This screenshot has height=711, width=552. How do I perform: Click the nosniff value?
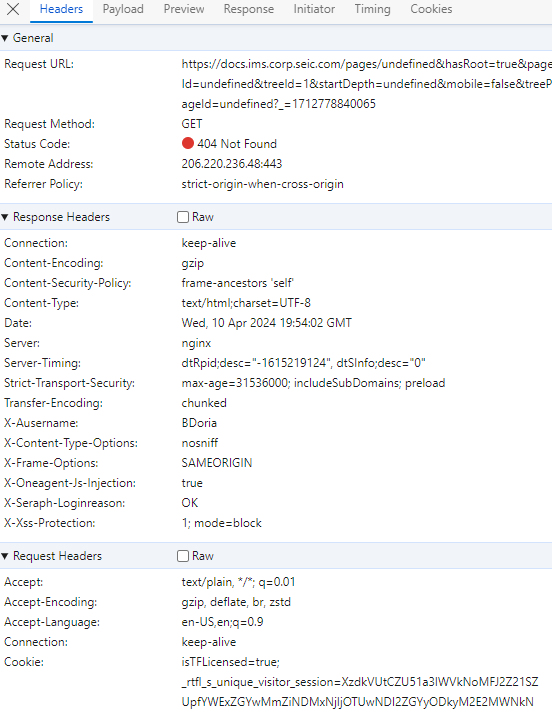[x=200, y=443]
